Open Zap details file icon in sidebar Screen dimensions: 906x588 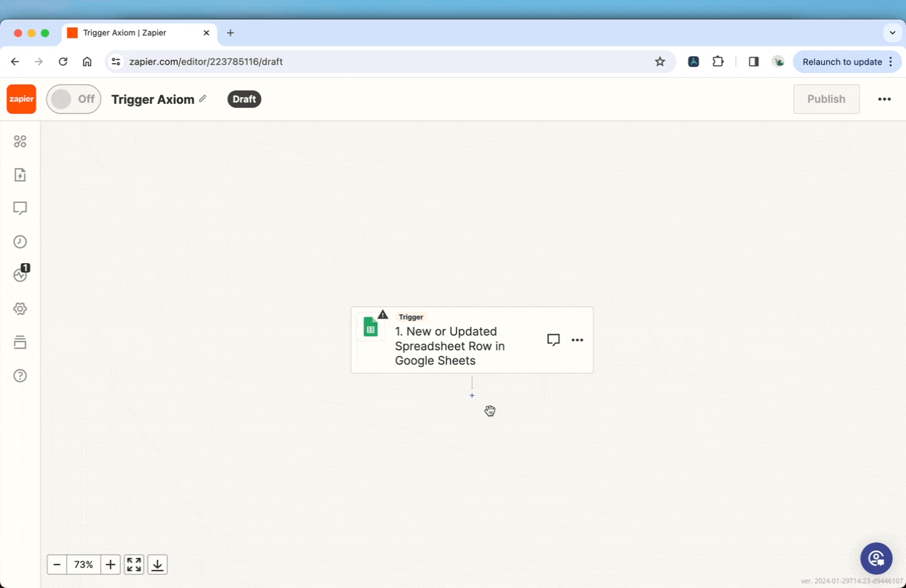click(x=20, y=175)
